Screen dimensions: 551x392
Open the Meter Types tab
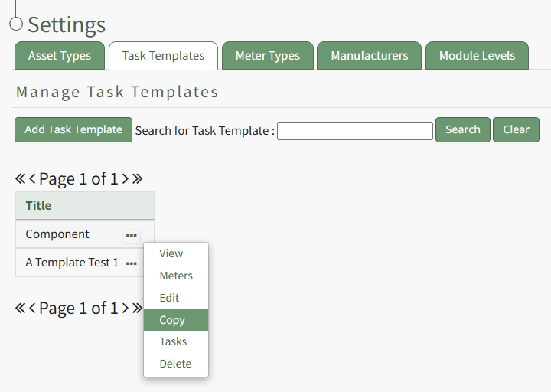click(268, 56)
